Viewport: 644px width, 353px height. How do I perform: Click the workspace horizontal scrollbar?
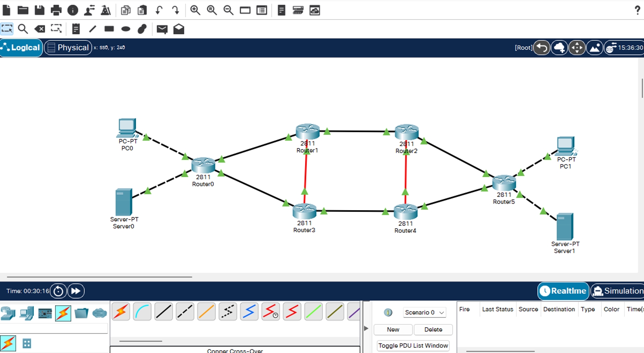99,277
